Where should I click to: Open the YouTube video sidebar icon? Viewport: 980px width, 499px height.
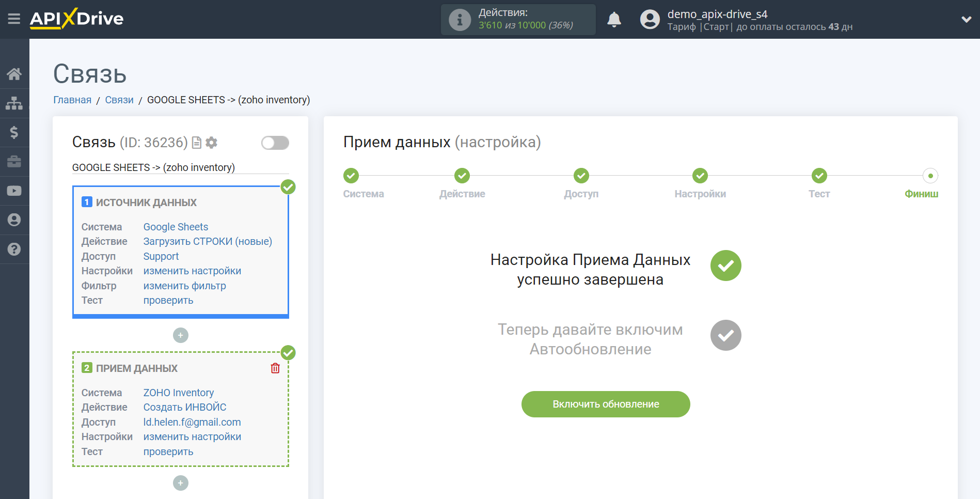(14, 191)
